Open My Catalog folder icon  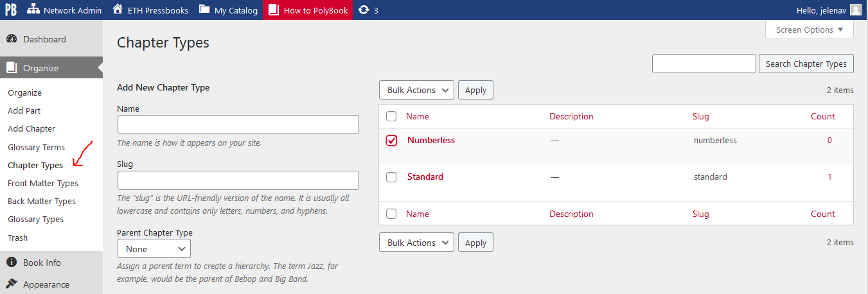pyautogui.click(x=204, y=10)
